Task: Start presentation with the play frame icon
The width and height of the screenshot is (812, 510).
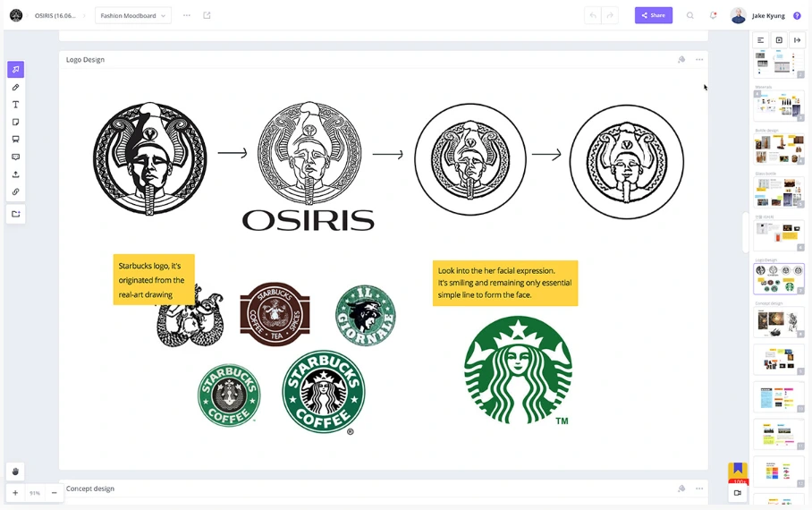Action: pyautogui.click(x=779, y=40)
